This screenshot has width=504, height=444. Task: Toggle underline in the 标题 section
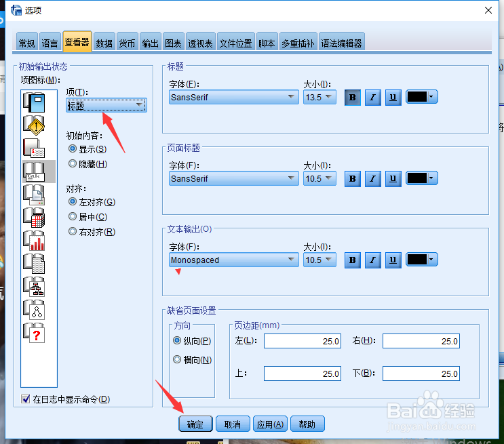[393, 98]
